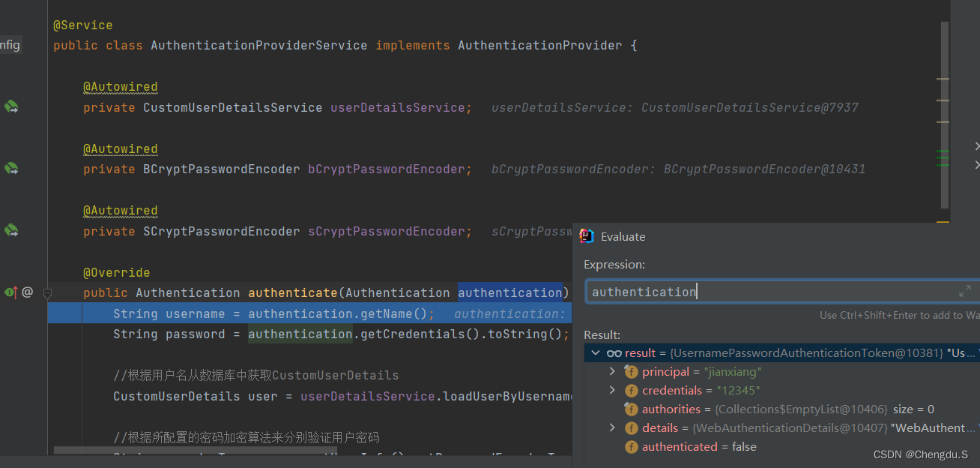Click the field icon next to principal

coord(631,372)
